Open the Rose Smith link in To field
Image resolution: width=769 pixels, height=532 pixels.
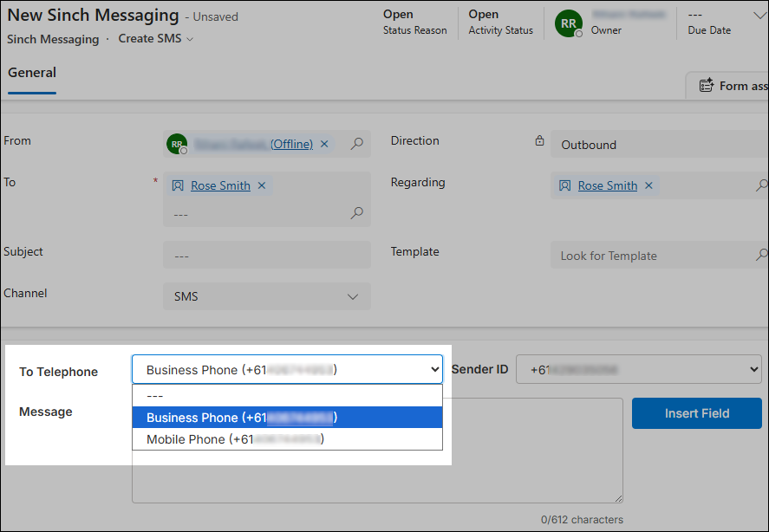[221, 185]
